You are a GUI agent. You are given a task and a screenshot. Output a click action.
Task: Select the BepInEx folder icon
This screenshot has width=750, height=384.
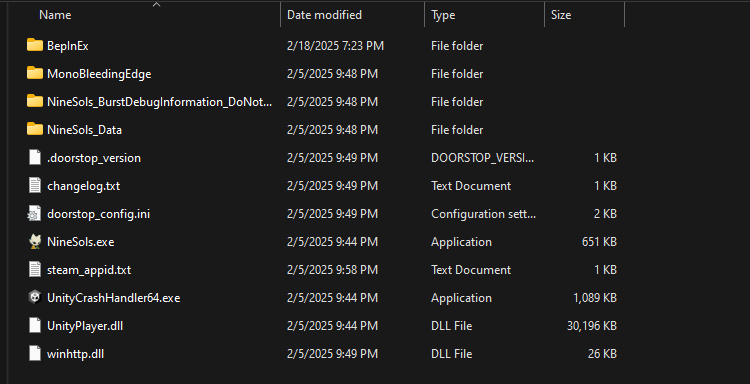pos(35,45)
